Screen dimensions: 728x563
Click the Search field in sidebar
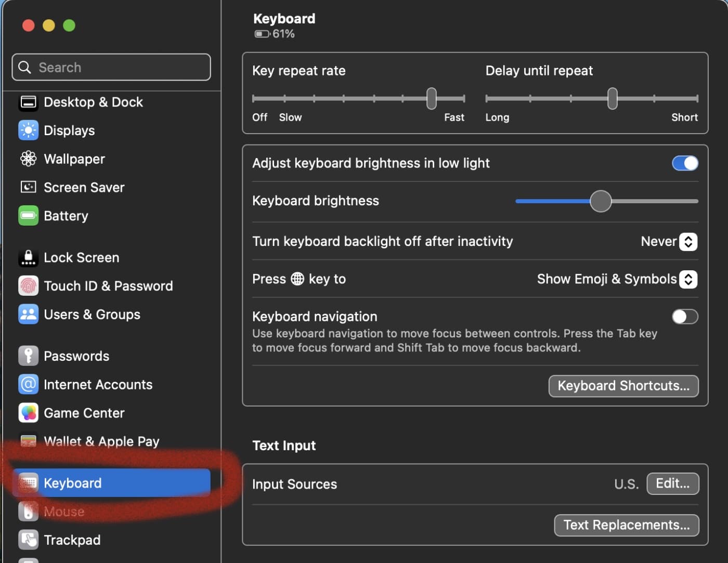point(111,68)
